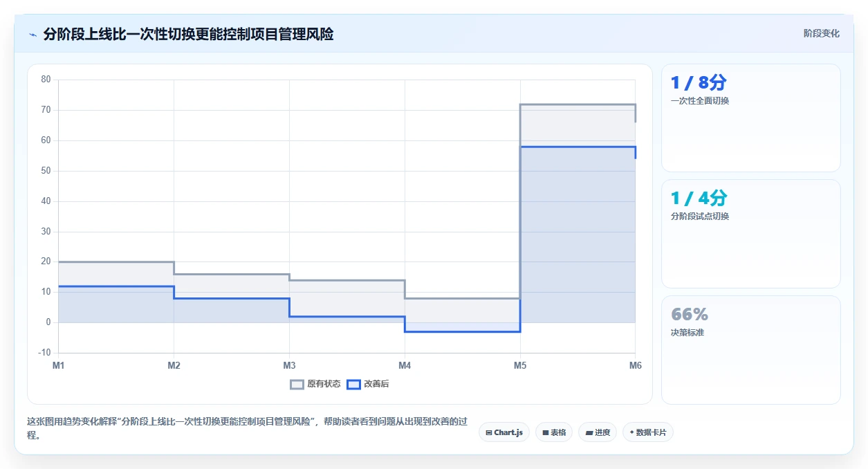The height and width of the screenshot is (469, 868).
Task: Click the M1 x-axis label
Action: [x=59, y=365]
